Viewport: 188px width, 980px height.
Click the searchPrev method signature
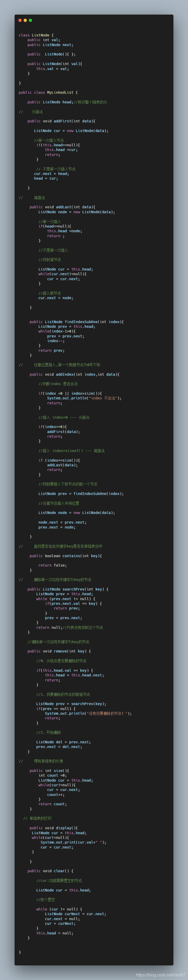coord(68,589)
